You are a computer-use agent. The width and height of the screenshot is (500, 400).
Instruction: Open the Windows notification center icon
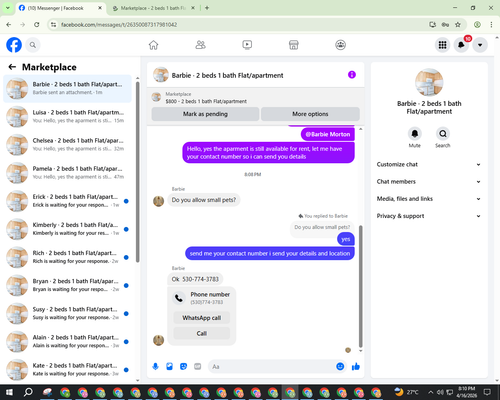tap(487, 392)
